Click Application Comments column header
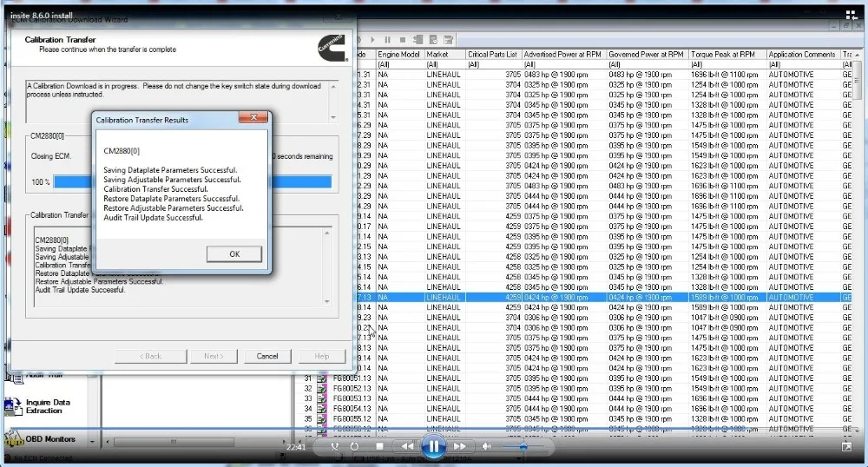The width and height of the screenshot is (868, 467). pos(801,54)
